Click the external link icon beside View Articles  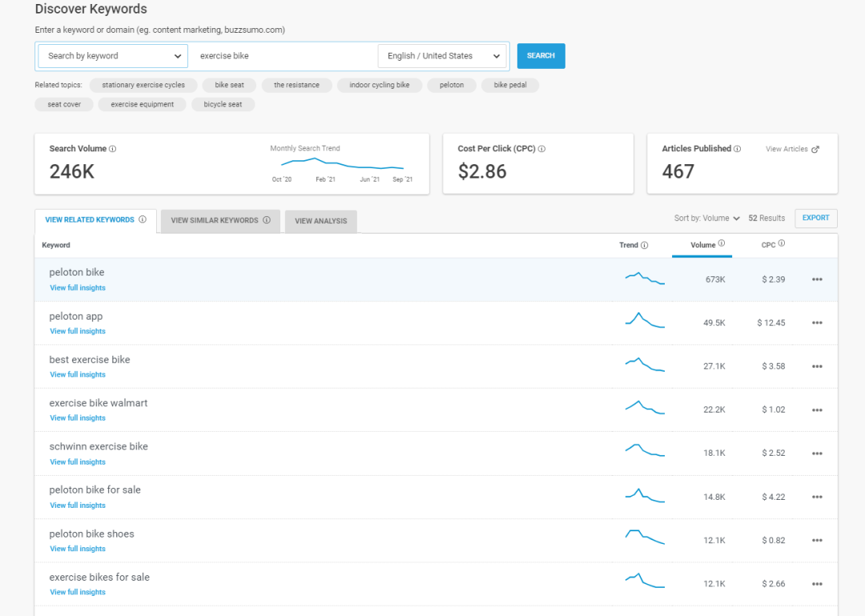pos(815,149)
